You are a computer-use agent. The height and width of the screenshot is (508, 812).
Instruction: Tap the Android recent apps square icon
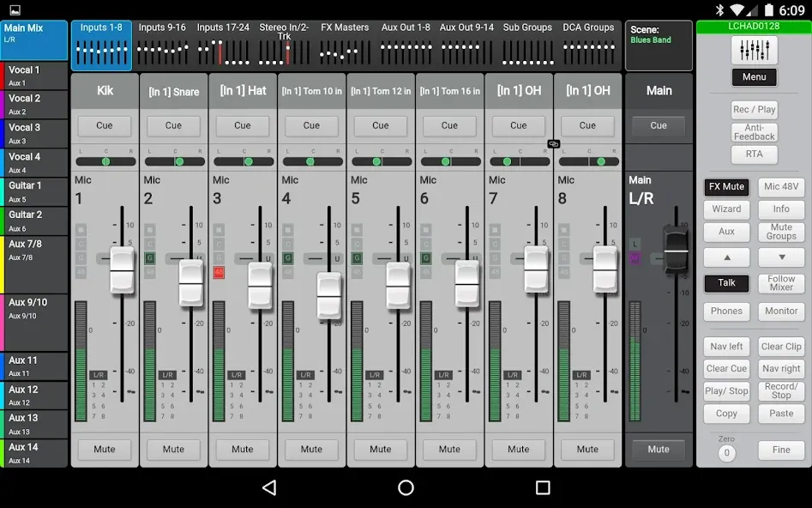pyautogui.click(x=543, y=487)
